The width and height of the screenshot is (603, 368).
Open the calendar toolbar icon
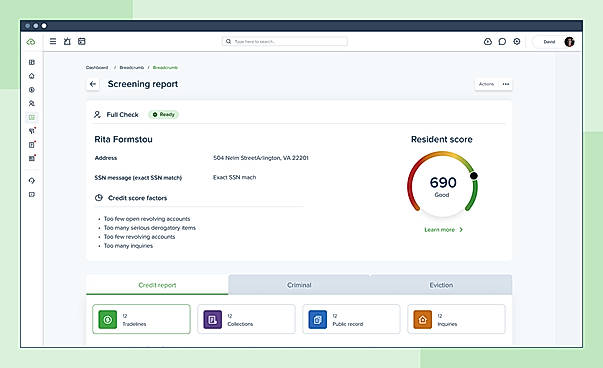coord(82,41)
